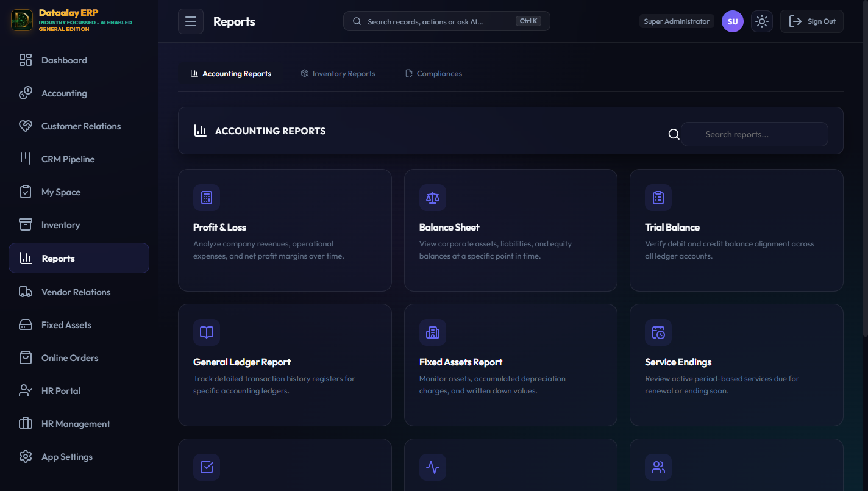The image size is (868, 491).
Task: Click the Profit & Loss calculator icon
Action: click(x=207, y=198)
